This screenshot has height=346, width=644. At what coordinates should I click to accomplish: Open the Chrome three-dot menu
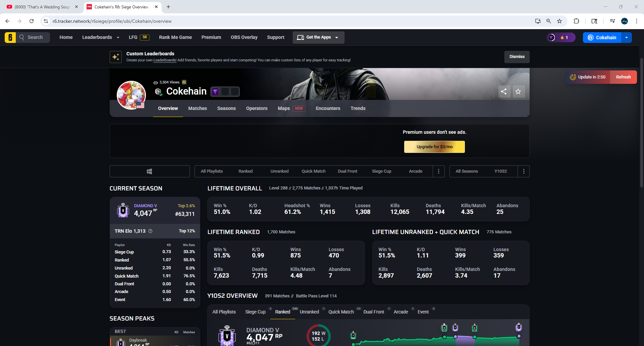[x=637, y=21]
